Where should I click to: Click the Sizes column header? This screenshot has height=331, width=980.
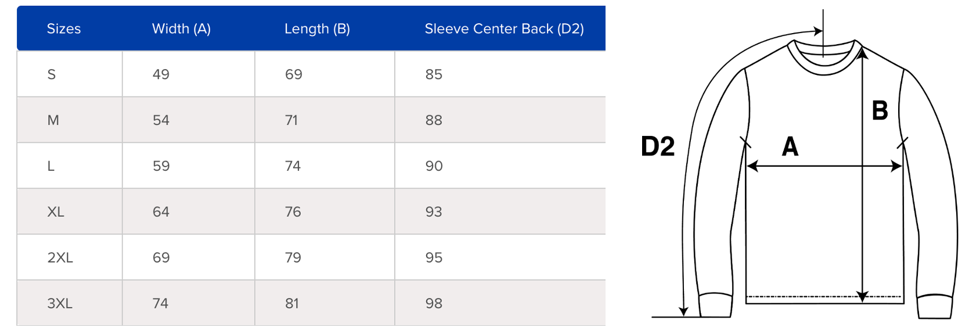(64, 29)
